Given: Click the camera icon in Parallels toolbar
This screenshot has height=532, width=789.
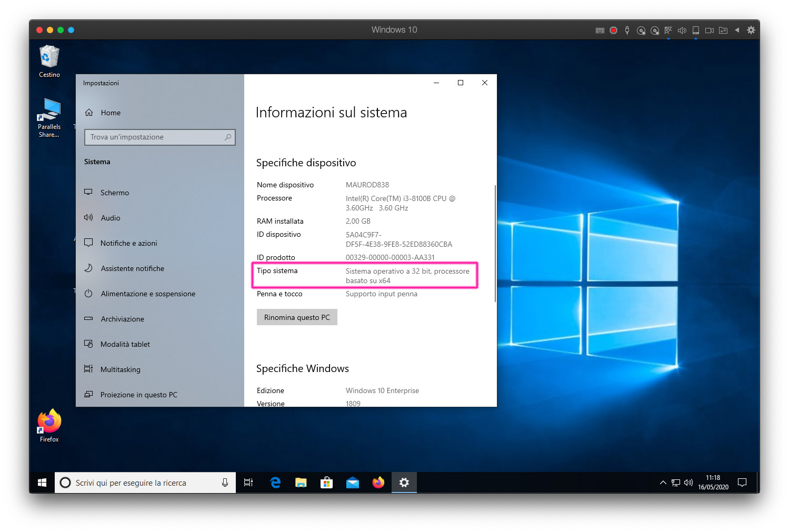Looking at the screenshot, I should [x=710, y=31].
